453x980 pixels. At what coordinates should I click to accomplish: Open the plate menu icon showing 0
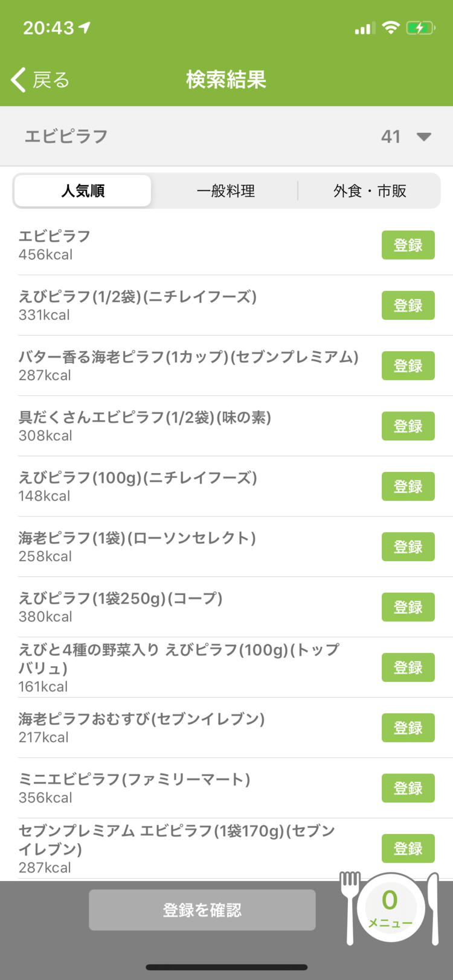pyautogui.click(x=390, y=909)
